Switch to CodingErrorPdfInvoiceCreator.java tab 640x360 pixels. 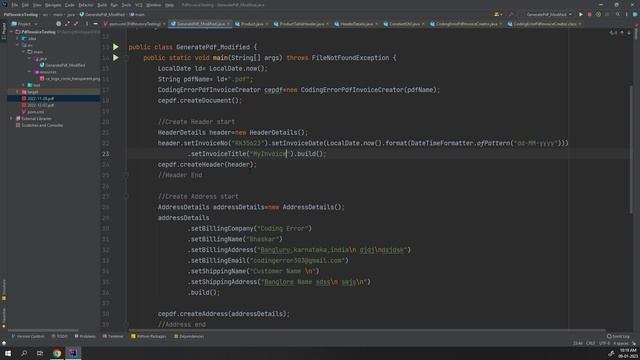coord(466,24)
